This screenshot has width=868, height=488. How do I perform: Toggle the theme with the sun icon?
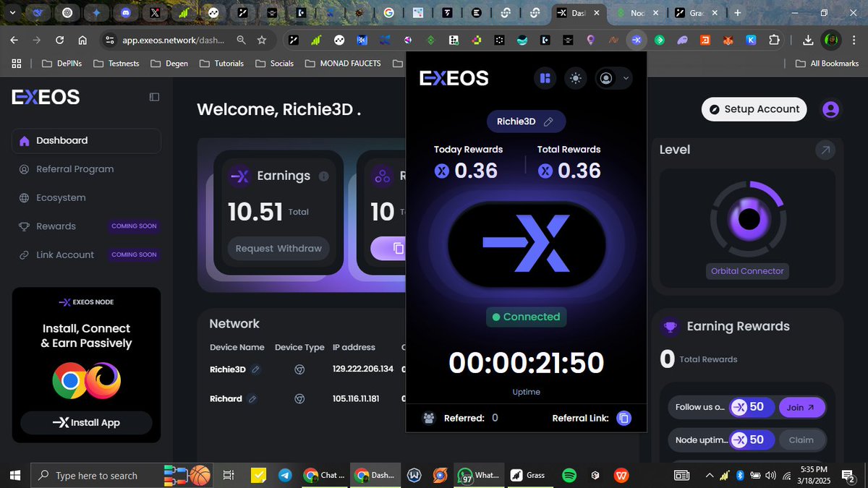[x=575, y=78]
